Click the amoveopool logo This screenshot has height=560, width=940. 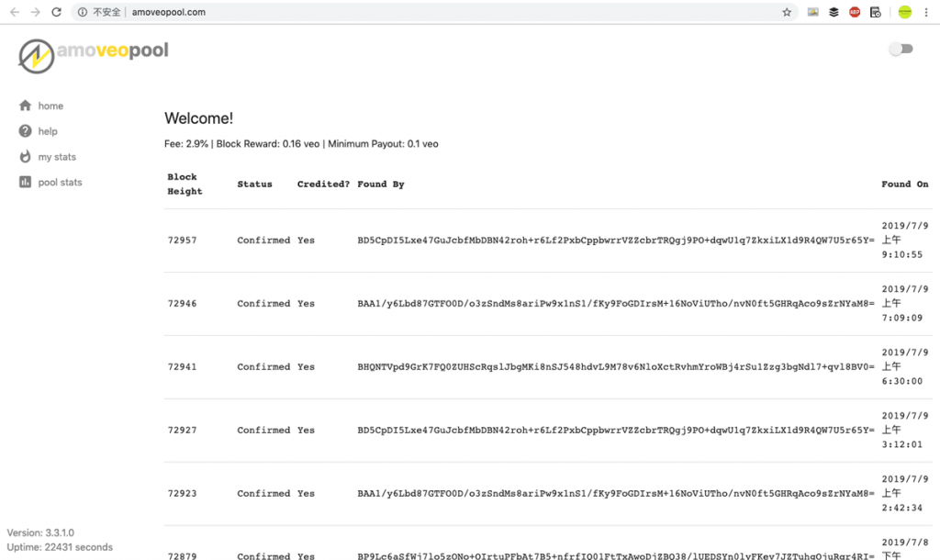tap(94, 53)
